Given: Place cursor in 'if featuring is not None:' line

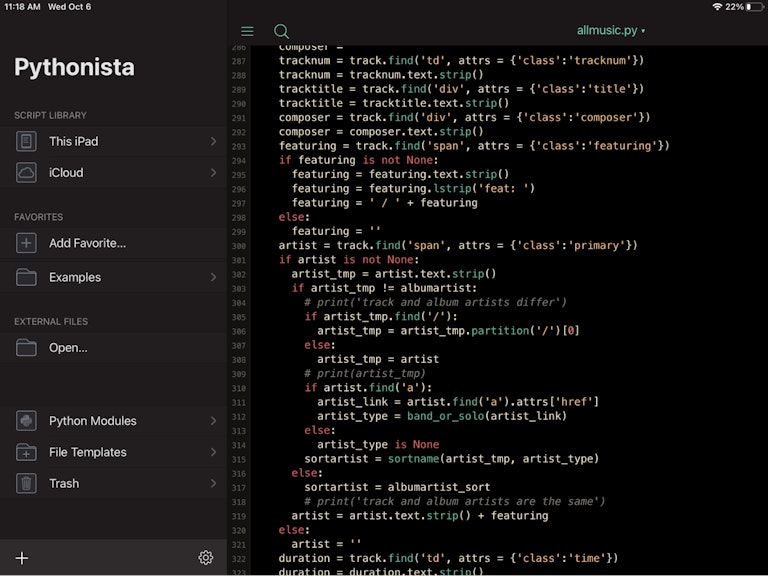Looking at the screenshot, I should (359, 160).
